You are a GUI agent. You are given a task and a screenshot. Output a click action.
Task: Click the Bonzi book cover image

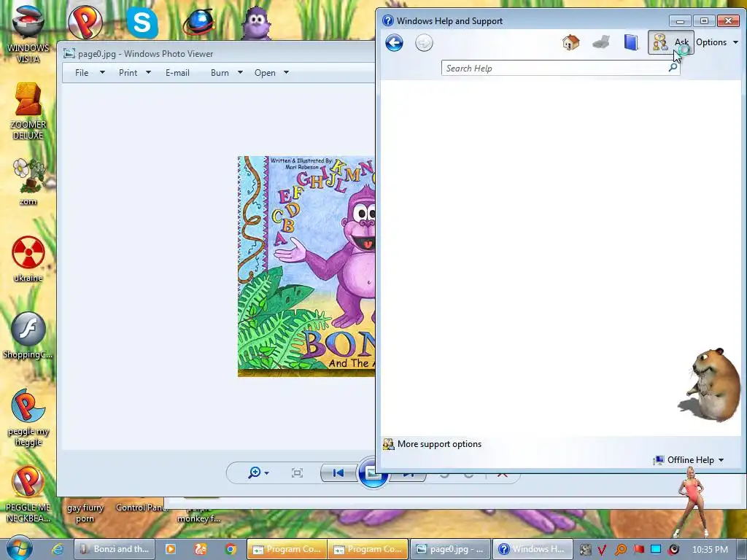[x=306, y=266]
